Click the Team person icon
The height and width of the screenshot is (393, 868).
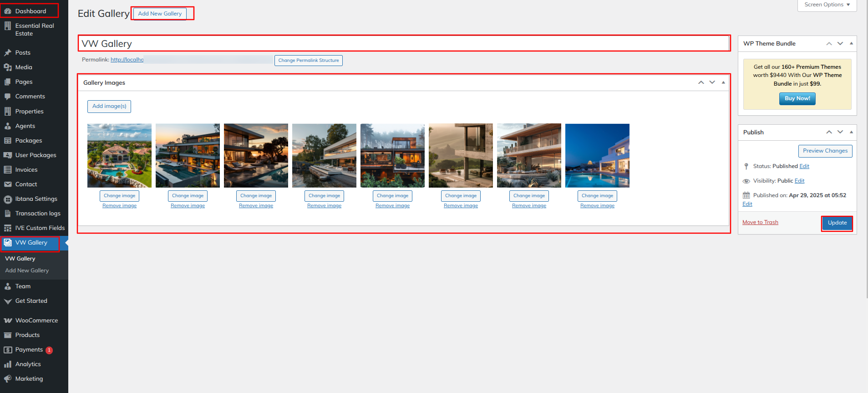[x=8, y=286]
